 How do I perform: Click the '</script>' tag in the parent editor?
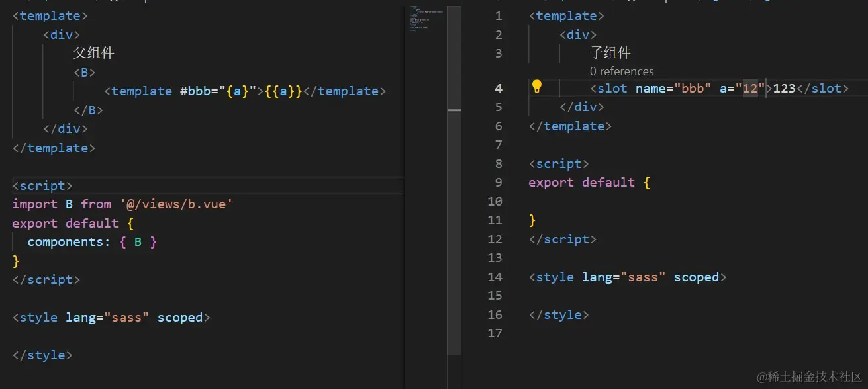click(x=46, y=280)
